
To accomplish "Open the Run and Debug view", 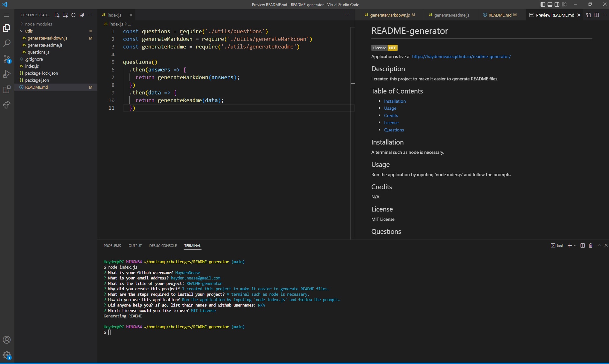I will tap(7, 74).
